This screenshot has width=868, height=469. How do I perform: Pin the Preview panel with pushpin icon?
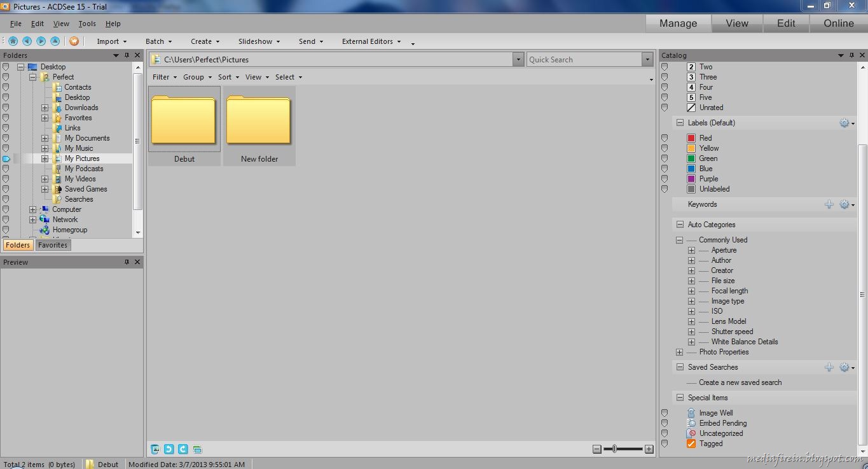tap(127, 262)
